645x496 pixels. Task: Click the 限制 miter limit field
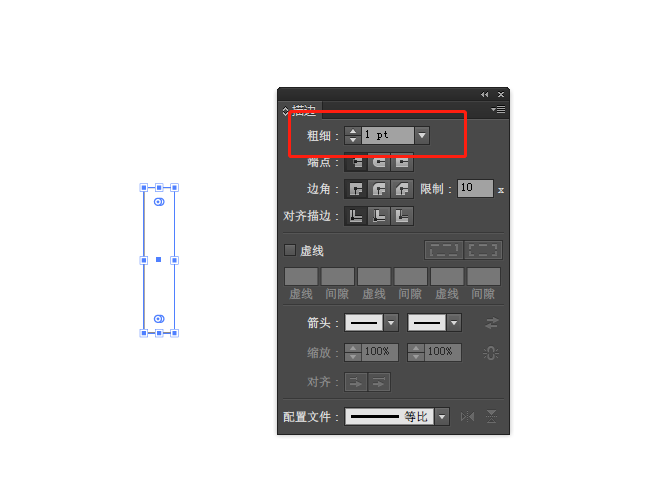click(475, 188)
